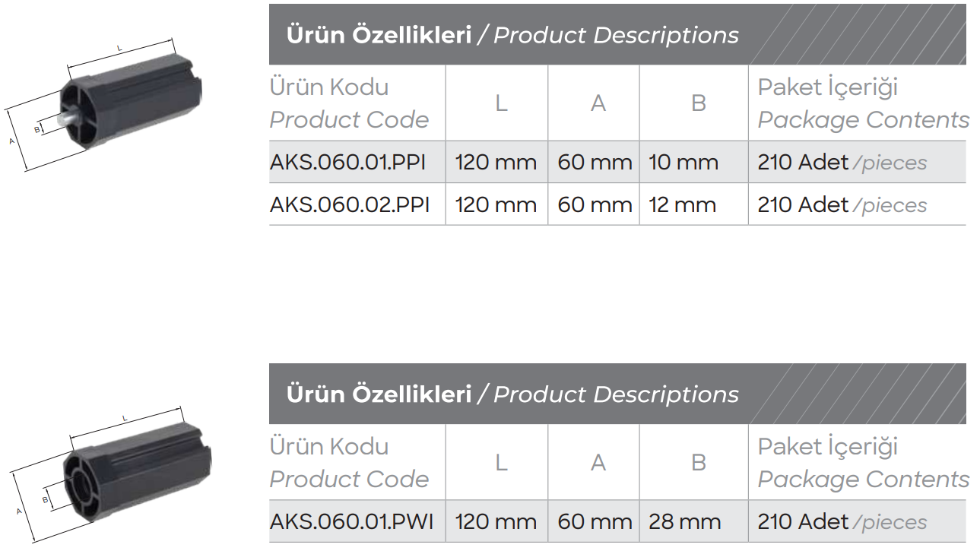Click the 28 mm B value
Viewport: 980px width, 551px height.
point(684,522)
